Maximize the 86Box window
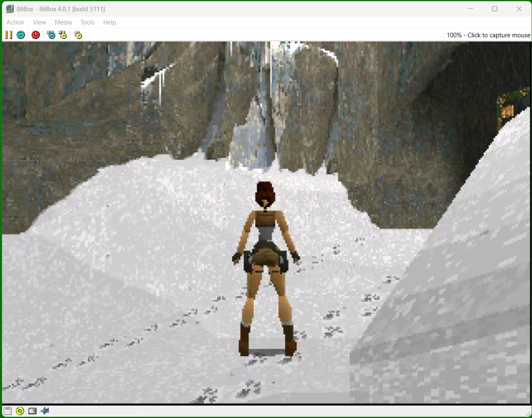This screenshot has width=532, height=418. click(495, 9)
